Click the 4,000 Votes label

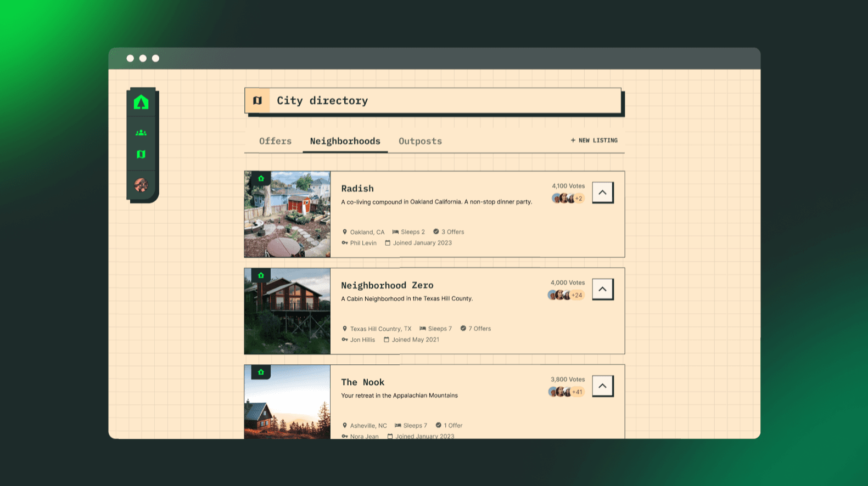568,282
